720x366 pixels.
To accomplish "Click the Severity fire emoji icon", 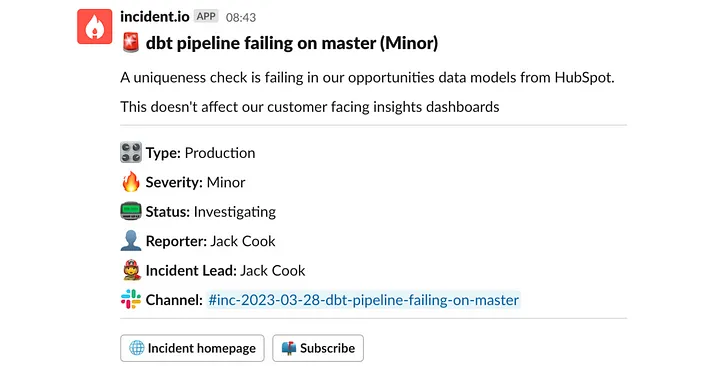I will (x=131, y=182).
